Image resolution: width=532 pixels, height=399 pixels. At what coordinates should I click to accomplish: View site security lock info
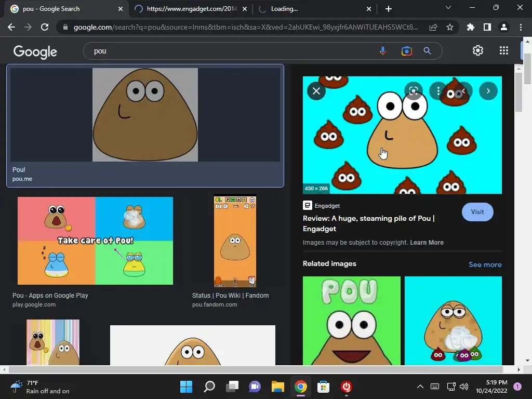(x=65, y=27)
